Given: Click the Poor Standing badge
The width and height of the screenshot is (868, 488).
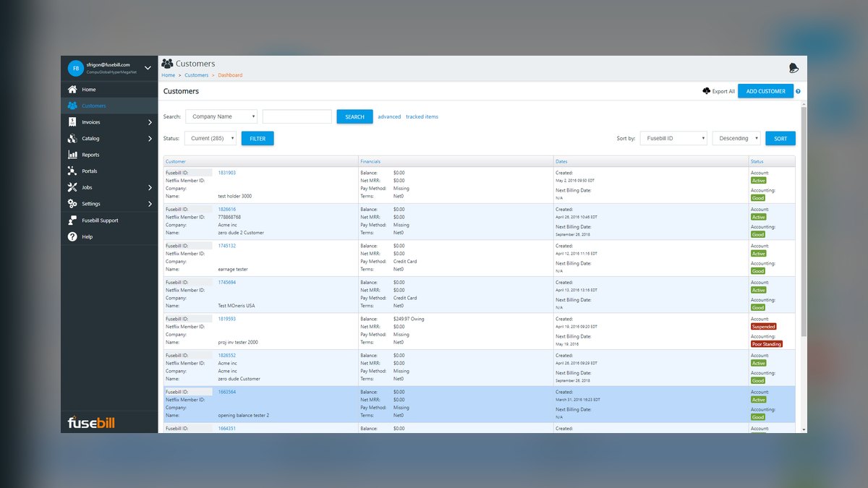Looking at the screenshot, I should click(x=767, y=344).
